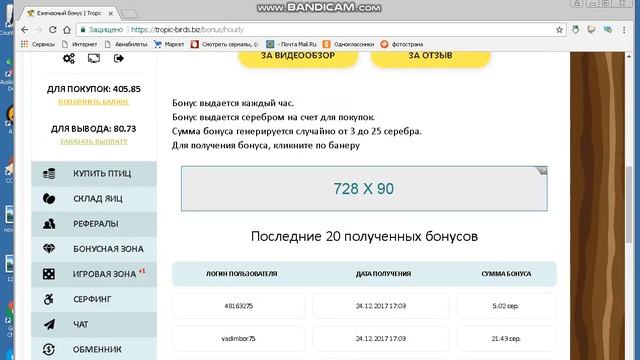Open the 'Авиабилеты' bookmark
The height and width of the screenshot is (360, 640).
[126, 44]
